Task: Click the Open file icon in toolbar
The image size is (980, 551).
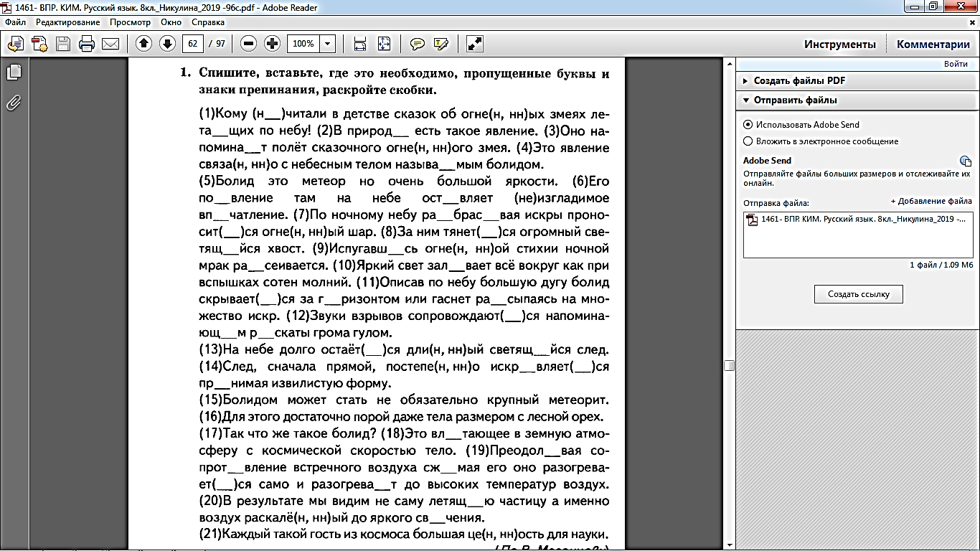Action: tap(16, 44)
